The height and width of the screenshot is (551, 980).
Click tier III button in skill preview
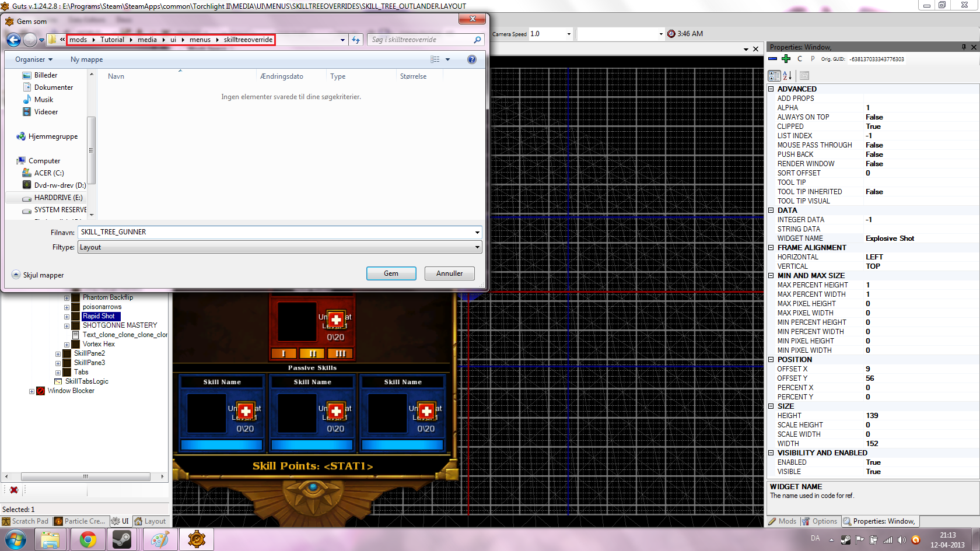pyautogui.click(x=341, y=353)
